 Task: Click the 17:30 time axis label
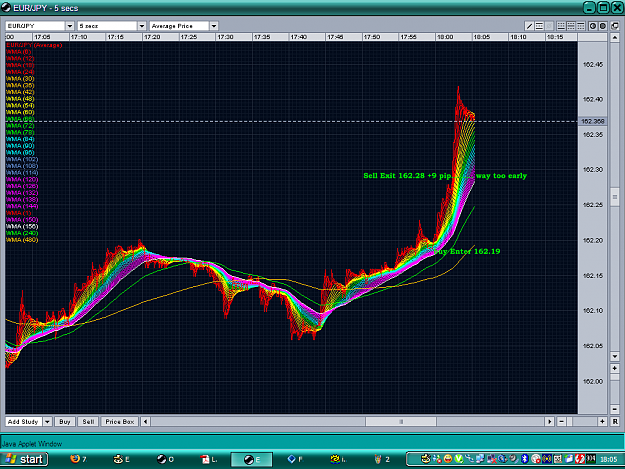pos(225,37)
